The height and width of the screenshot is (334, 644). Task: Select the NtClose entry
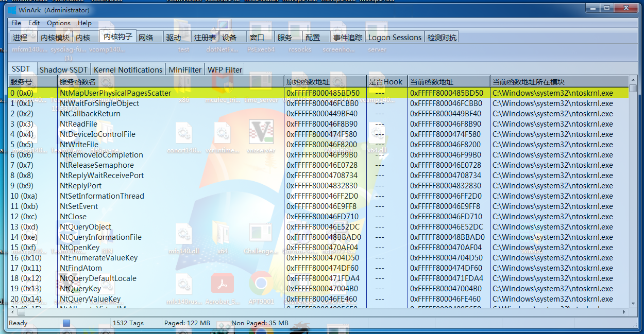[x=318, y=216]
